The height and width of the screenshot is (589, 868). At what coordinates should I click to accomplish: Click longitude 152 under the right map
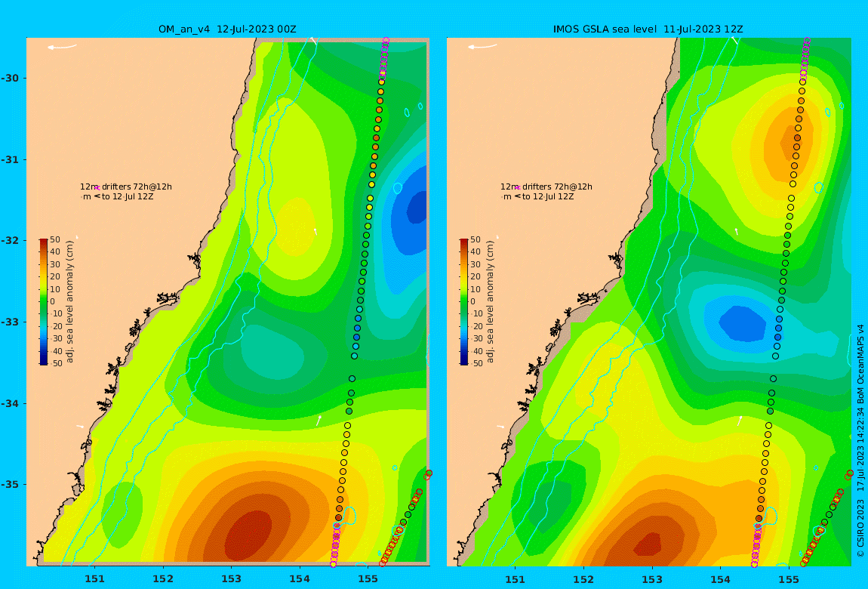(583, 579)
